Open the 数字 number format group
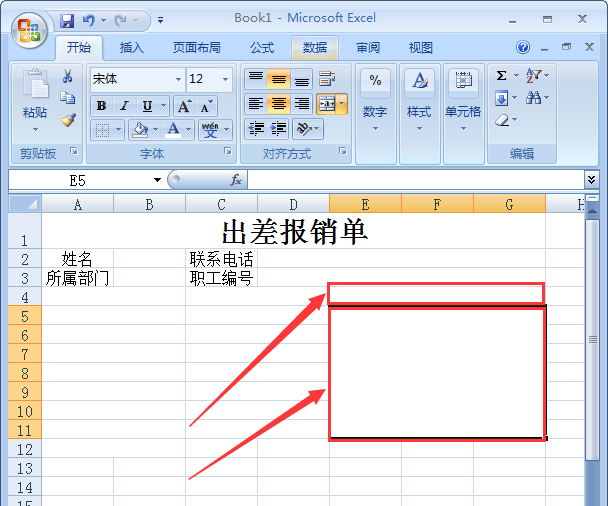 pyautogui.click(x=375, y=113)
